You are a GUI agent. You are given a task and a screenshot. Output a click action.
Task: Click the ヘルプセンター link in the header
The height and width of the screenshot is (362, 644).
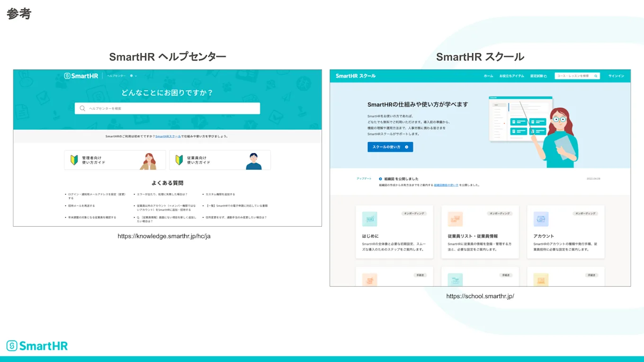116,76
